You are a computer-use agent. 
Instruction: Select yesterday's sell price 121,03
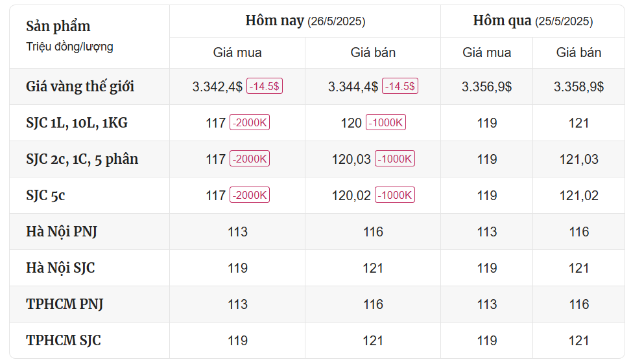point(578,159)
